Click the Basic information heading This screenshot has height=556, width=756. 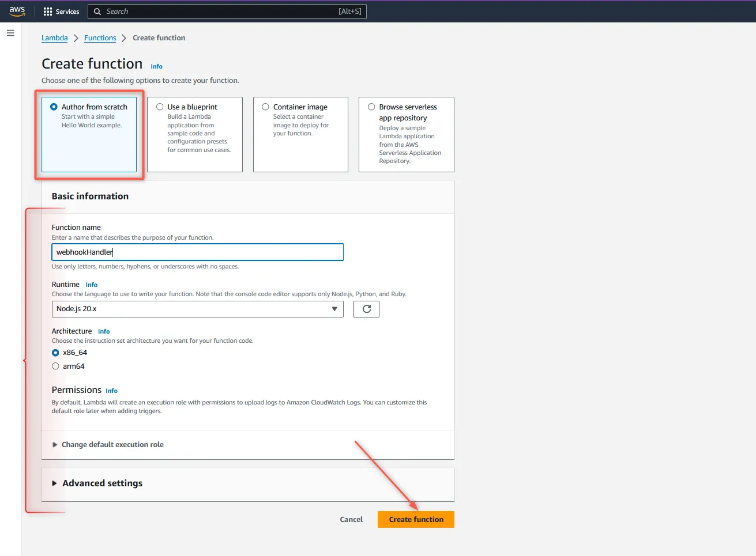coord(90,196)
